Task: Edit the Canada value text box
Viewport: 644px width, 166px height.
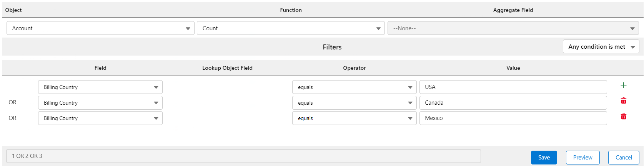Action: [513, 103]
